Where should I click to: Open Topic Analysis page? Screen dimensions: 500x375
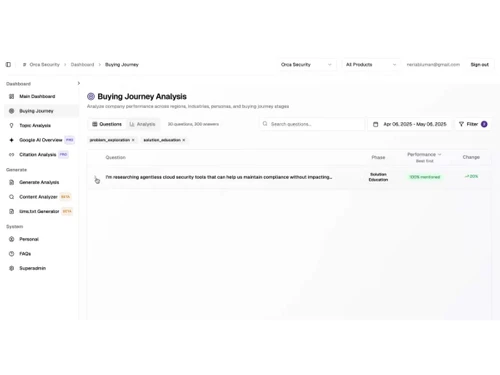[35, 126]
